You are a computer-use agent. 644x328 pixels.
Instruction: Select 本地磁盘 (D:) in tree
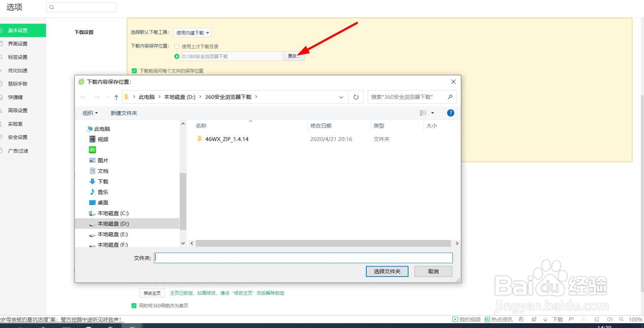pyautogui.click(x=127, y=224)
